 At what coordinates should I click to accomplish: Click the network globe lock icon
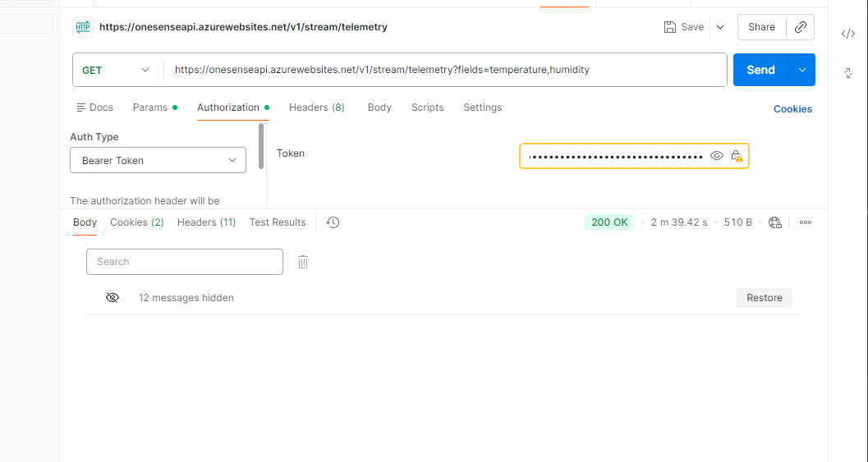(775, 222)
